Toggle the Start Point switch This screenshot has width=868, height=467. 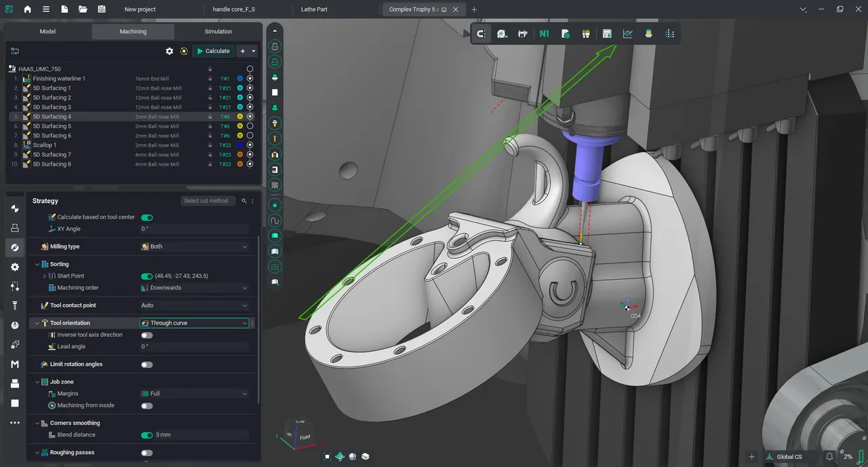pos(146,276)
